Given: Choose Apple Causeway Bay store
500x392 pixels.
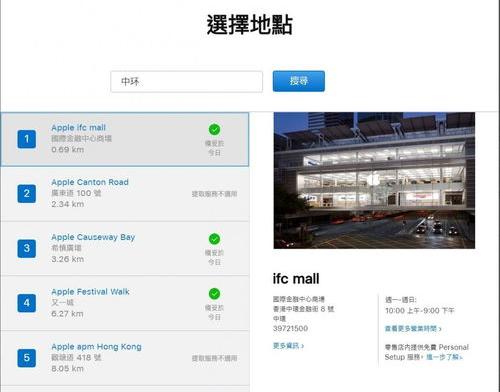Looking at the screenshot, I should click(125, 249).
